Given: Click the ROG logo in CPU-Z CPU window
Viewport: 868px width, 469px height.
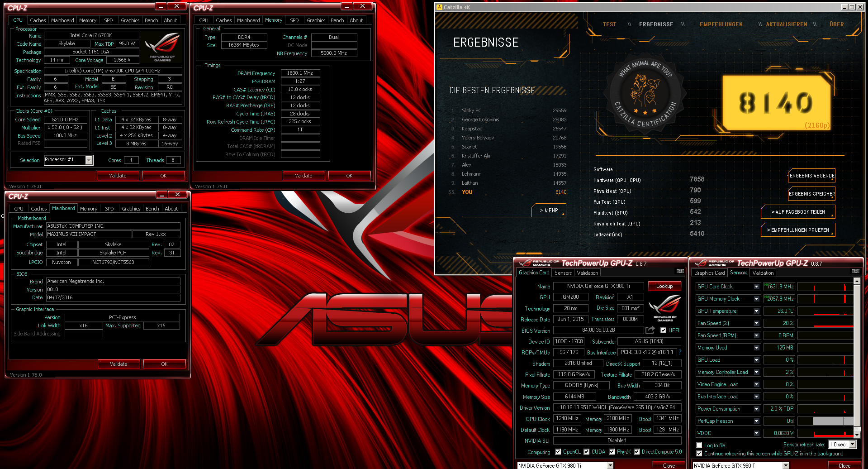Looking at the screenshot, I should [162, 47].
